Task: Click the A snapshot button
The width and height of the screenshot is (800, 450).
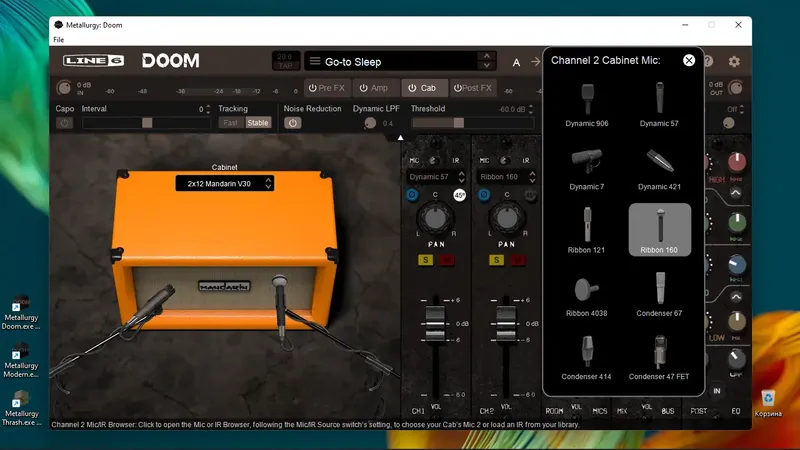Action: 516,62
